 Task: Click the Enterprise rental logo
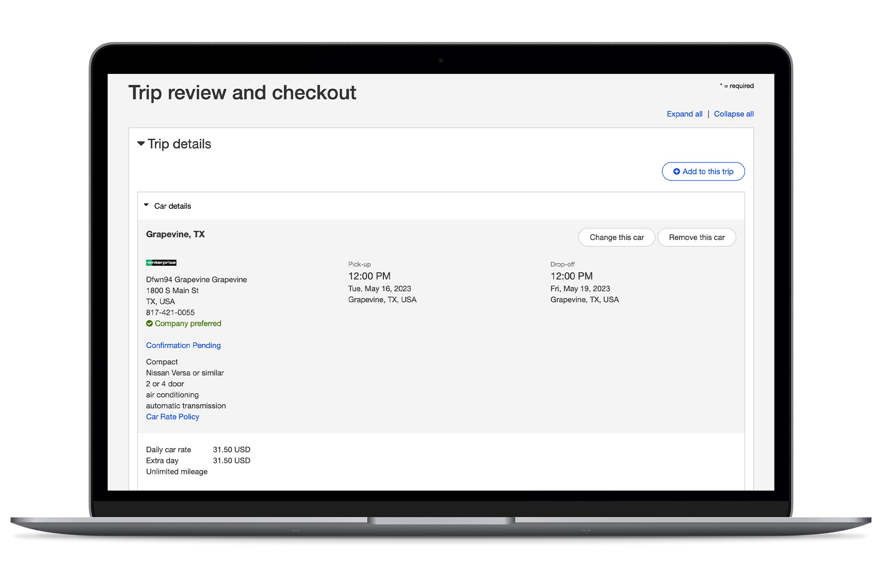pyautogui.click(x=161, y=262)
